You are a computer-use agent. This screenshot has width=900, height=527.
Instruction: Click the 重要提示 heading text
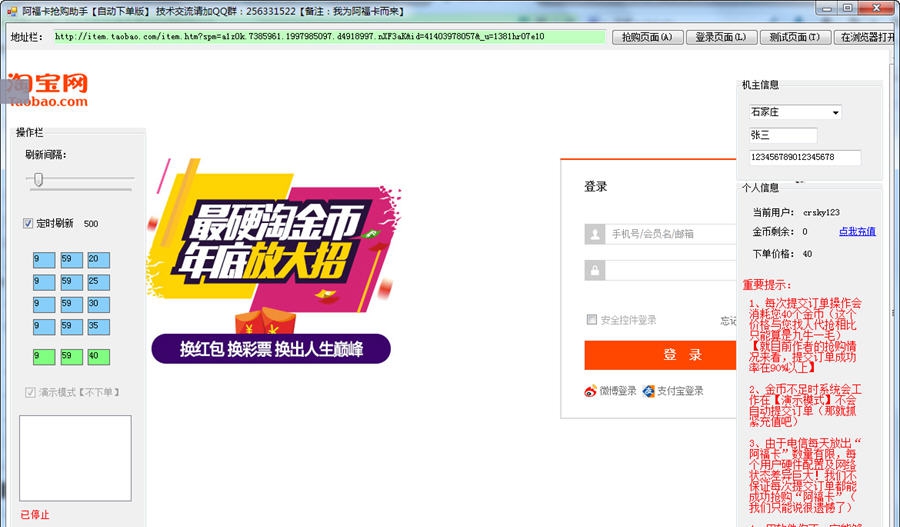pos(767,285)
